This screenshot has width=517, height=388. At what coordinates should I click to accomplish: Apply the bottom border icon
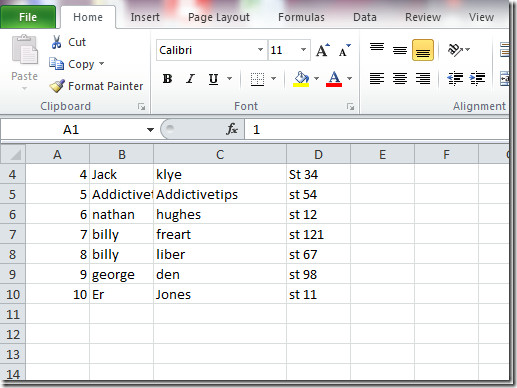[x=257, y=79]
